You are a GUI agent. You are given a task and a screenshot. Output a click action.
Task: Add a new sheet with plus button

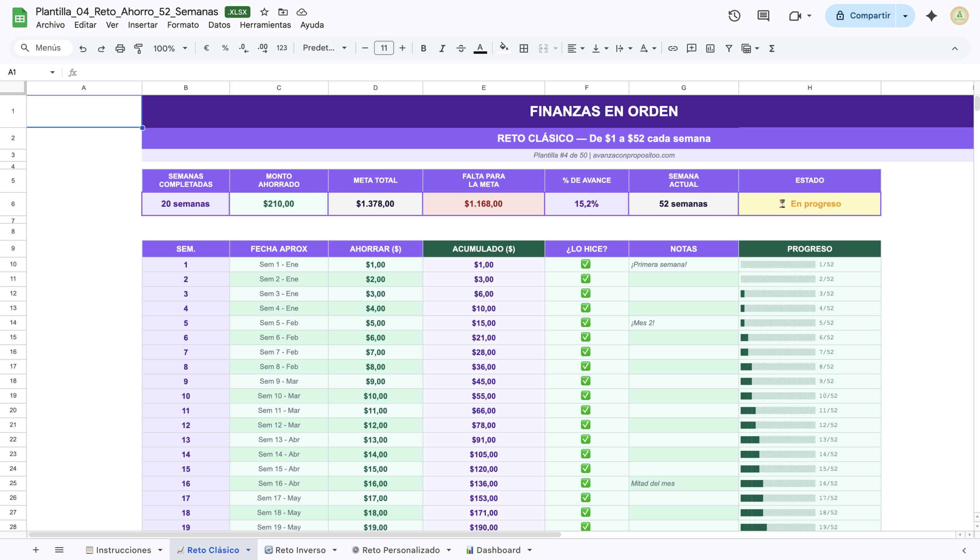(x=36, y=550)
